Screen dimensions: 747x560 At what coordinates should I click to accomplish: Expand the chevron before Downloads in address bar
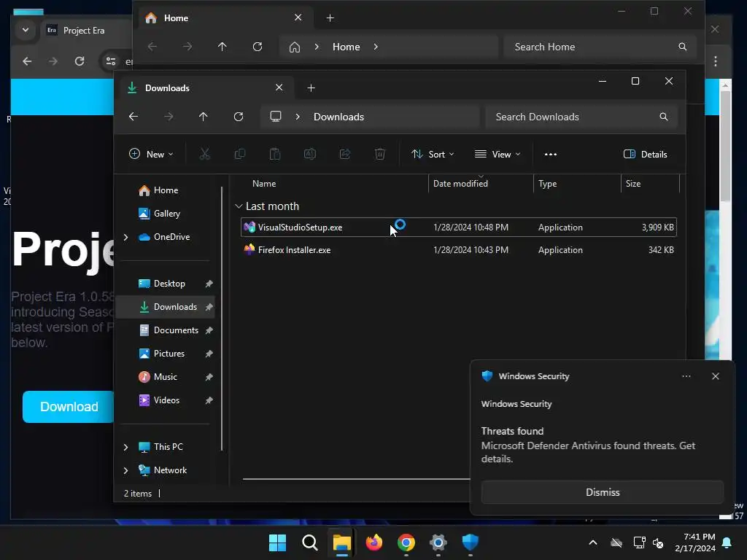pos(298,117)
